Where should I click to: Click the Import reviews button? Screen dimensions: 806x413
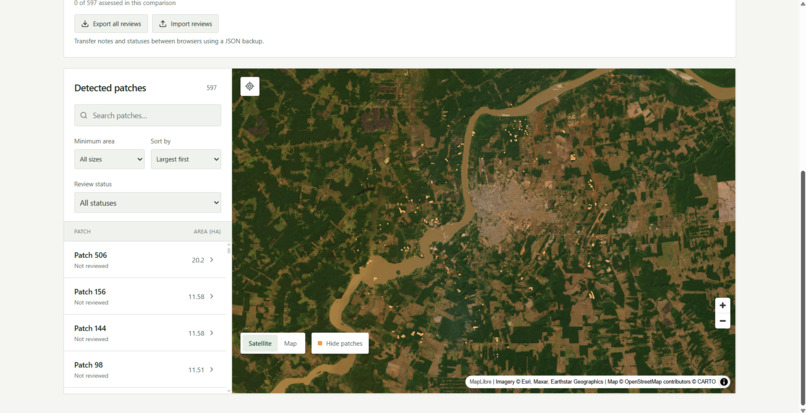[x=185, y=24]
